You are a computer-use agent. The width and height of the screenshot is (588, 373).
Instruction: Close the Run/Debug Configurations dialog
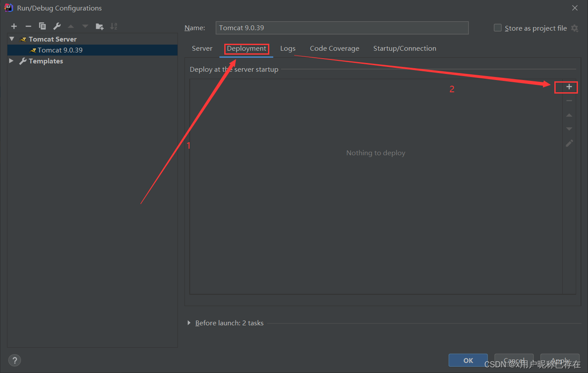point(575,8)
